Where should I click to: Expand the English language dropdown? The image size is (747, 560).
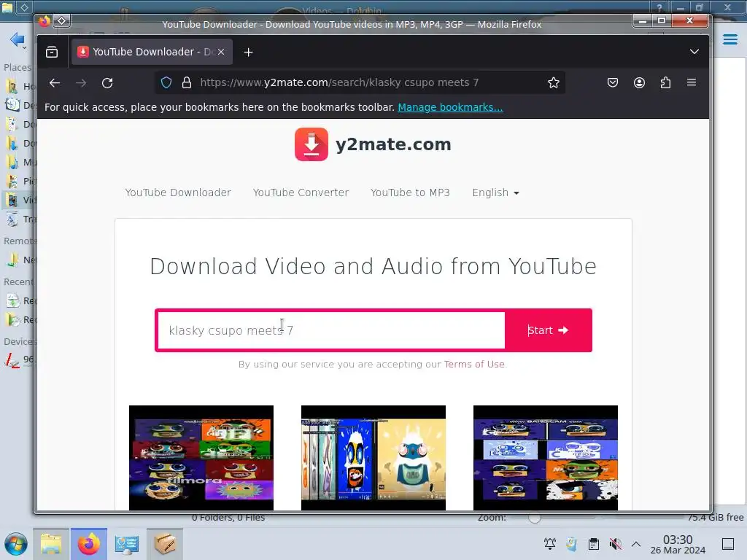pos(495,192)
